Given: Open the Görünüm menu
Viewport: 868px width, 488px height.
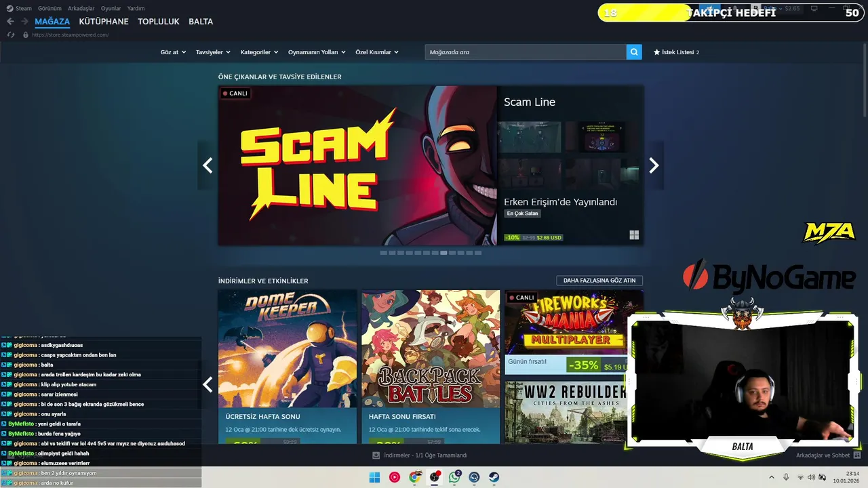Looking at the screenshot, I should 50,8.
